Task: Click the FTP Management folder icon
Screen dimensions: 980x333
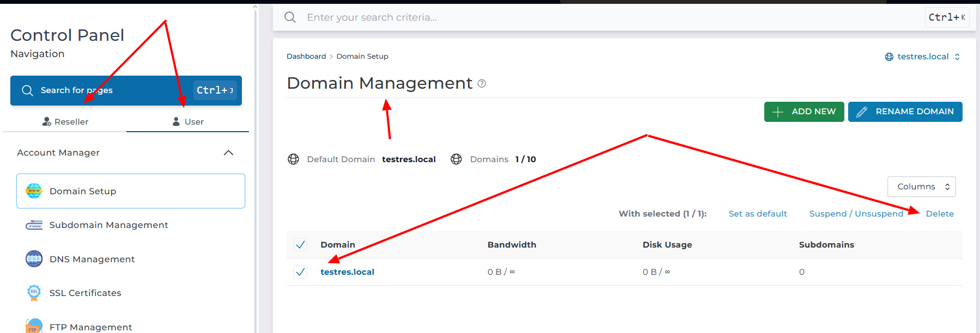Action: pos(34,326)
